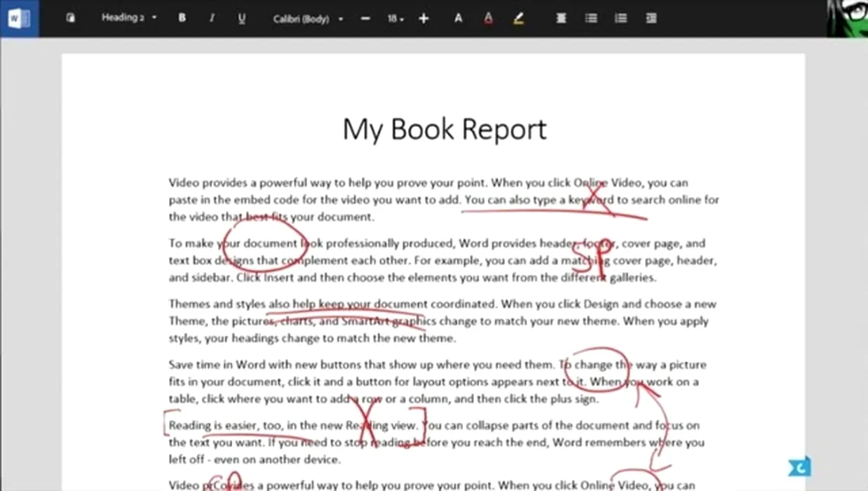Click the plain white A text icon

[x=458, y=19]
